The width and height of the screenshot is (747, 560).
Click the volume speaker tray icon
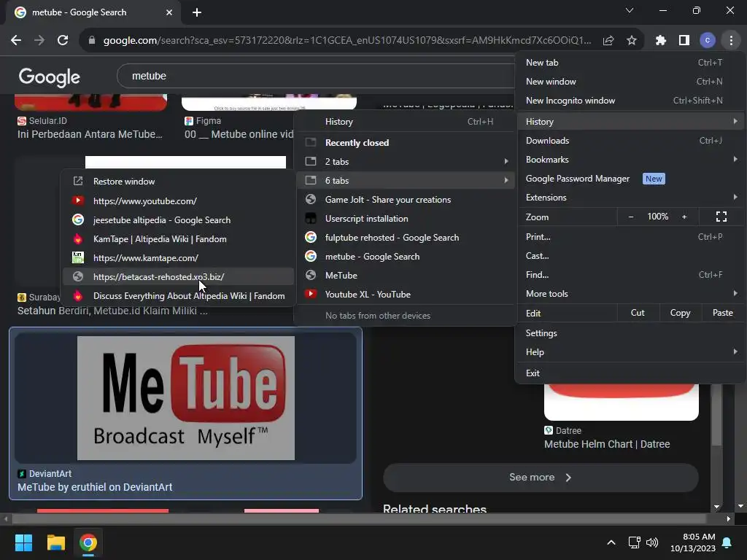pos(652,542)
